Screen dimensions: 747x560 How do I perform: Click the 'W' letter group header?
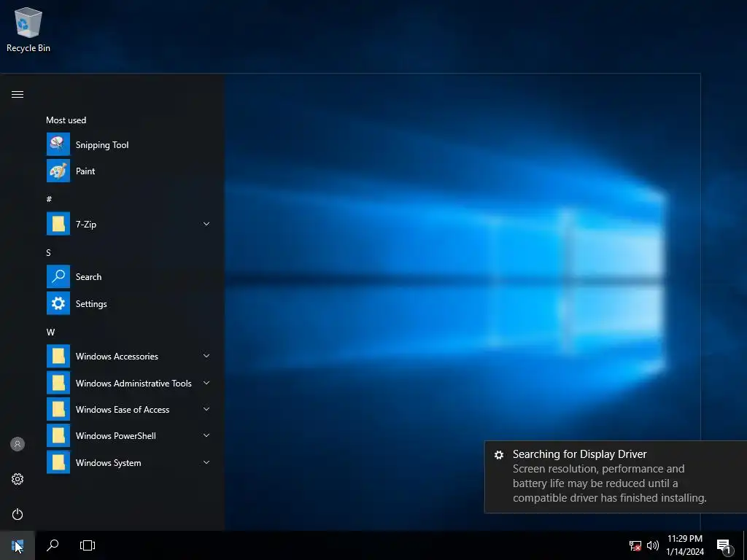tap(50, 332)
